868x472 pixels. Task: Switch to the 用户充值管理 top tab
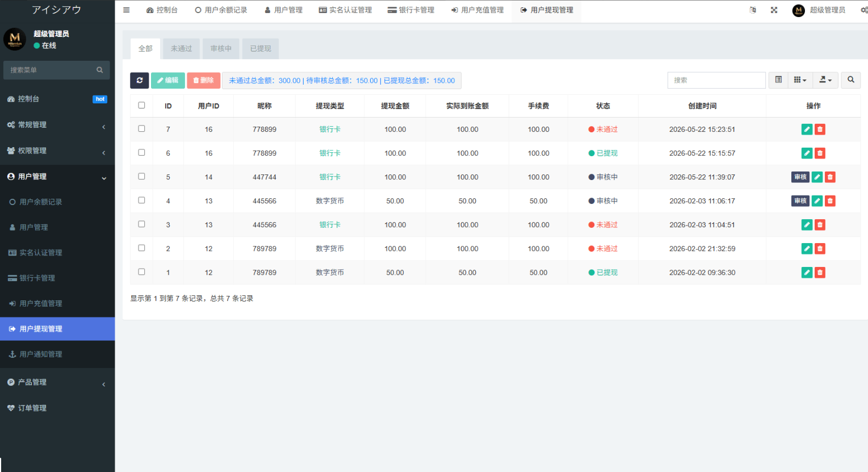click(x=477, y=10)
